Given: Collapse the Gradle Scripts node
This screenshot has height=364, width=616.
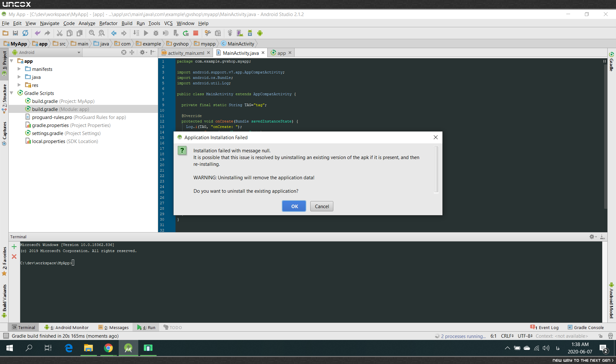Looking at the screenshot, I should [12, 93].
